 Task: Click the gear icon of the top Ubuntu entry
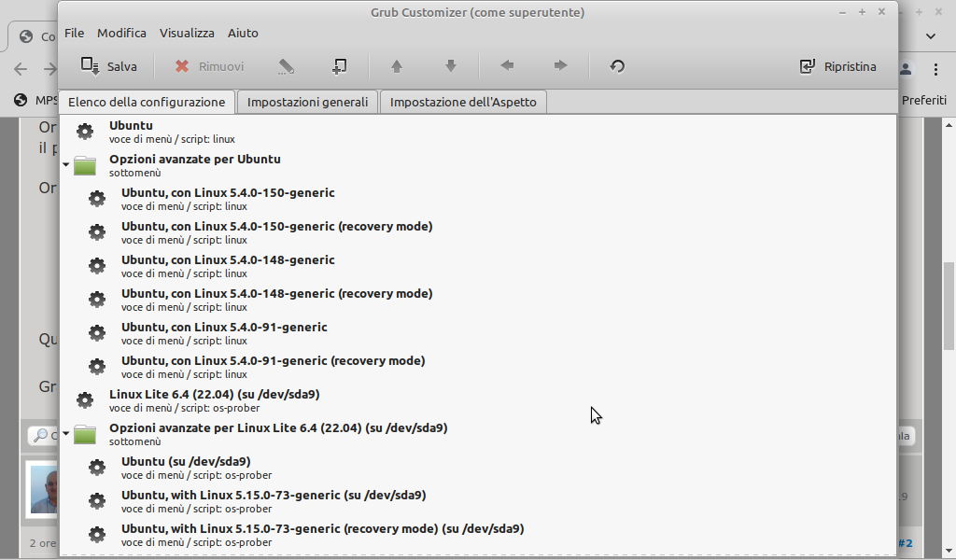pyautogui.click(x=85, y=132)
